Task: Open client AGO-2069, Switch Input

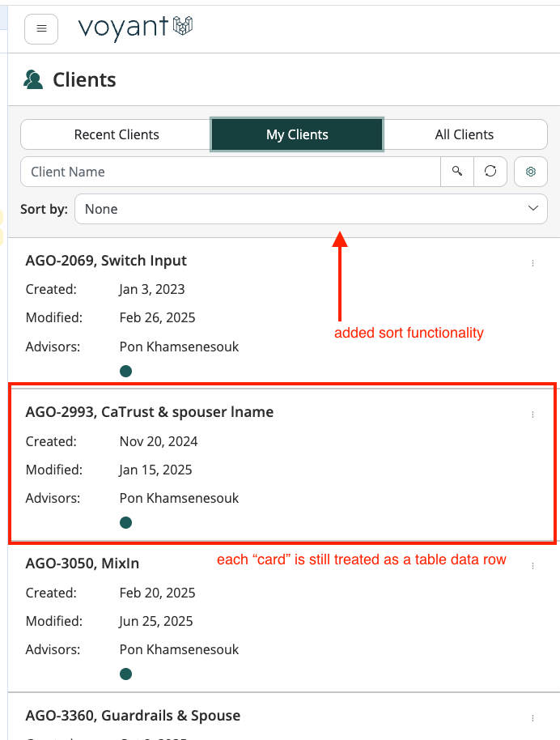Action: pos(106,261)
